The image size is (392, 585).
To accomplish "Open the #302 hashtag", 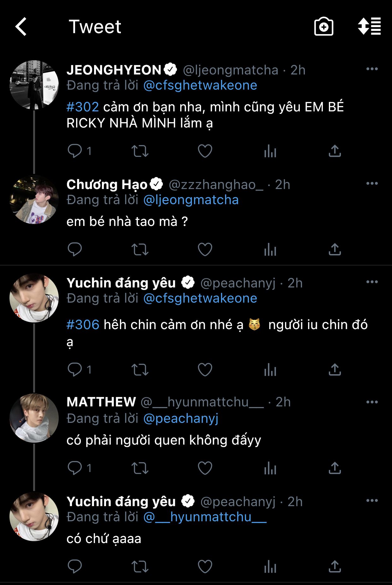I will click(x=83, y=107).
